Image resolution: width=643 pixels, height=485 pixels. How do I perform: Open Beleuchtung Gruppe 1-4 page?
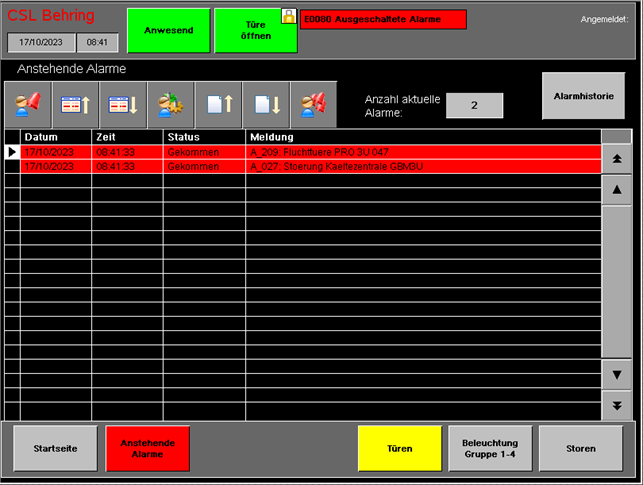[490, 448]
